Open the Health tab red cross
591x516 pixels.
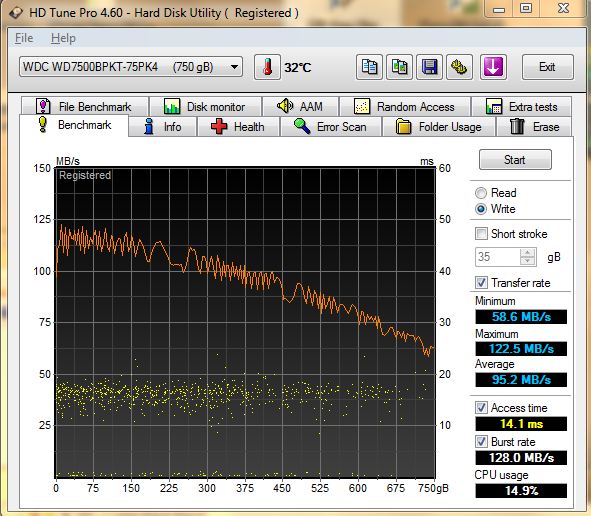pyautogui.click(x=238, y=127)
